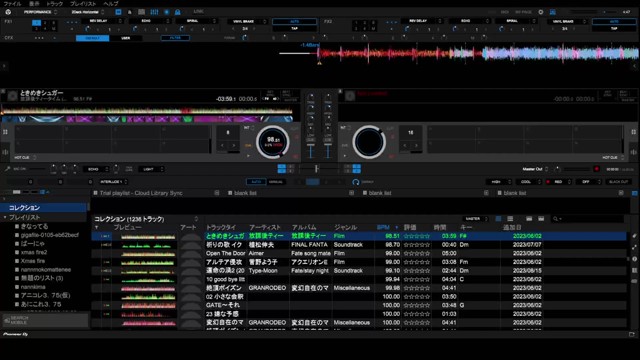
Task: Click the SEARCH MOBILE icon in sidebar
Action: point(7,320)
